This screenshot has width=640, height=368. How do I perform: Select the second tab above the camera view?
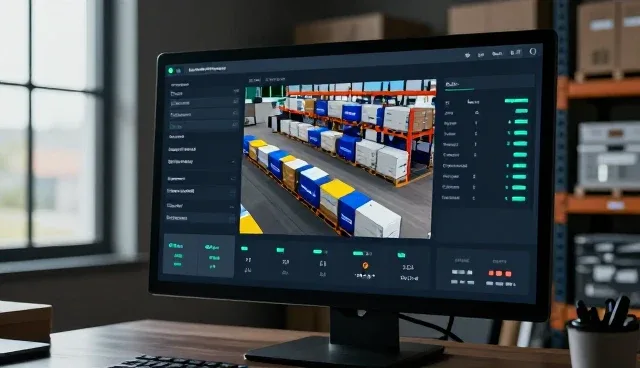point(275,80)
